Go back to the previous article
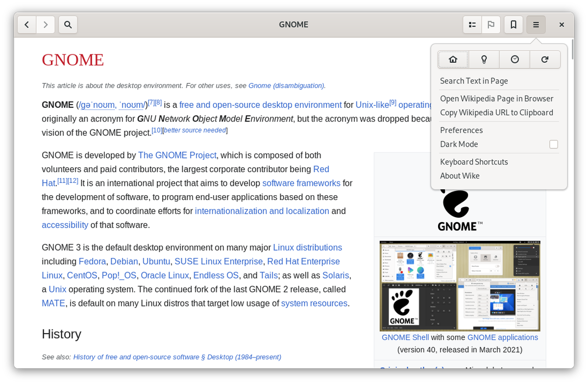588x384 pixels. click(x=27, y=25)
